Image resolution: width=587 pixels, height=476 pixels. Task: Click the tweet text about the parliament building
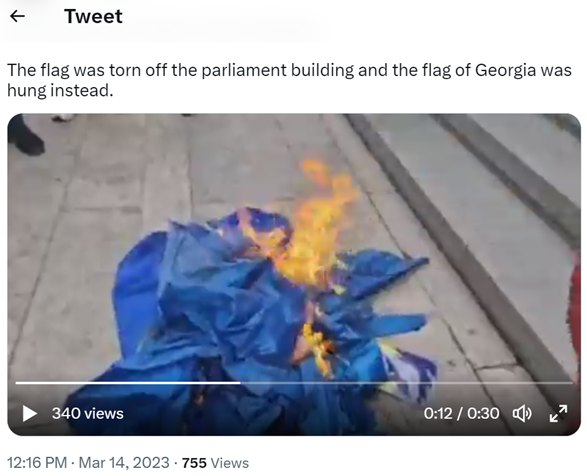(289, 80)
